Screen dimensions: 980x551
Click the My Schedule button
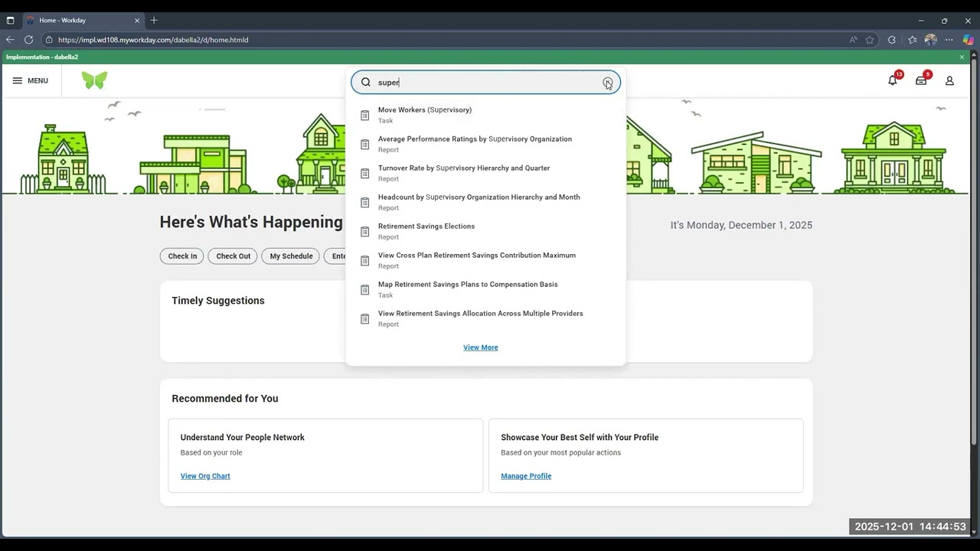(x=291, y=256)
